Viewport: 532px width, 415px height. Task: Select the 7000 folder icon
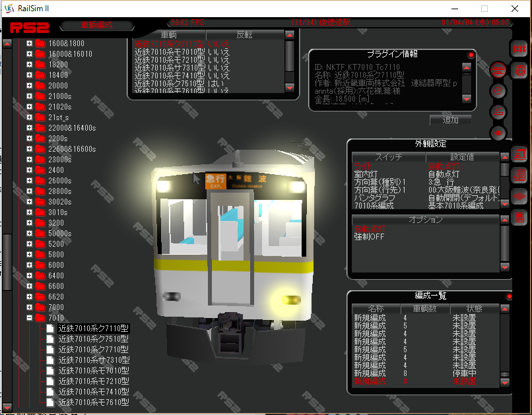pyautogui.click(x=40, y=307)
